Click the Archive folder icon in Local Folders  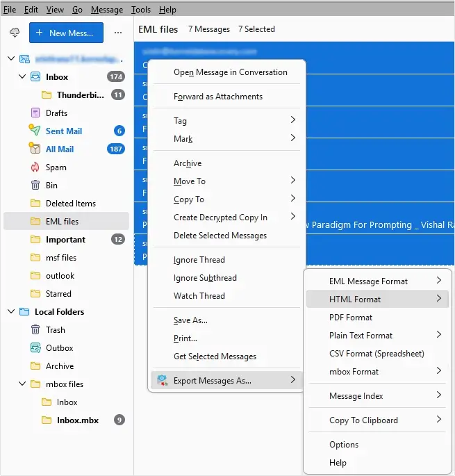(x=35, y=366)
